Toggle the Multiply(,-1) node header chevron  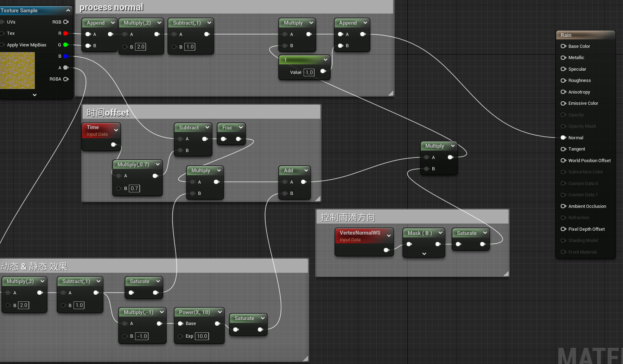pos(162,312)
